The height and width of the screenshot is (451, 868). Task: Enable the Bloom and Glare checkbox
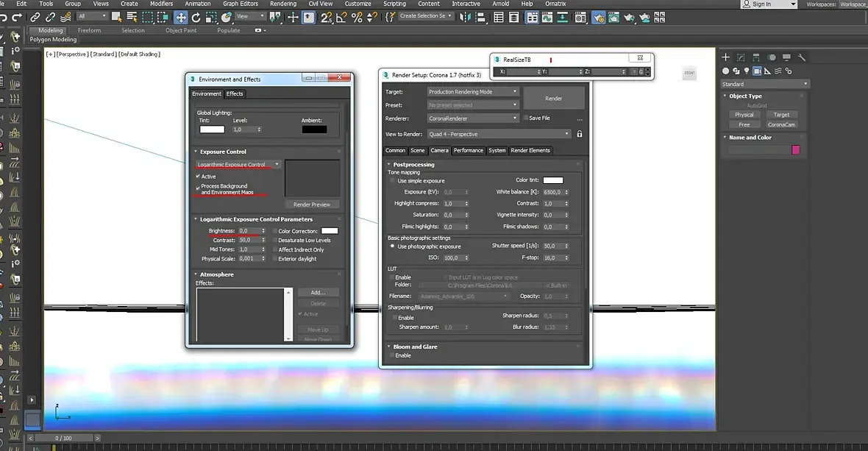pyautogui.click(x=392, y=355)
